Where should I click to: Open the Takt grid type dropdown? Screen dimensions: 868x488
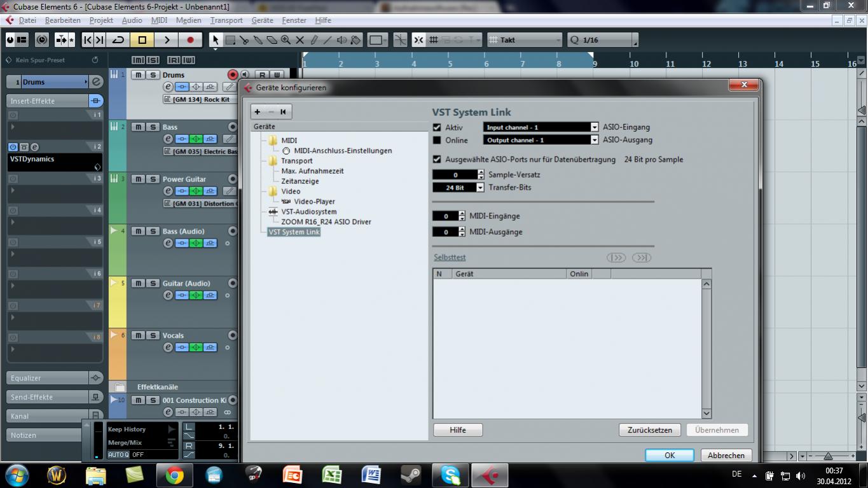[x=525, y=40]
